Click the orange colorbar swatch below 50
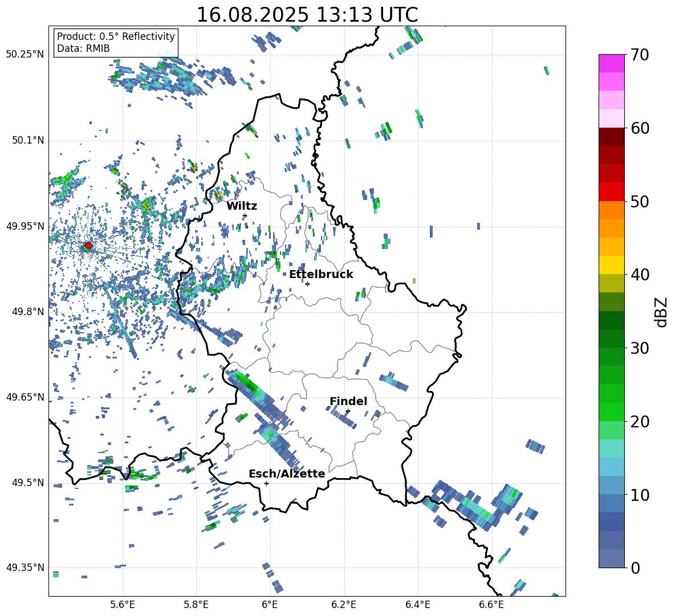The image size is (675, 616). coord(611,210)
